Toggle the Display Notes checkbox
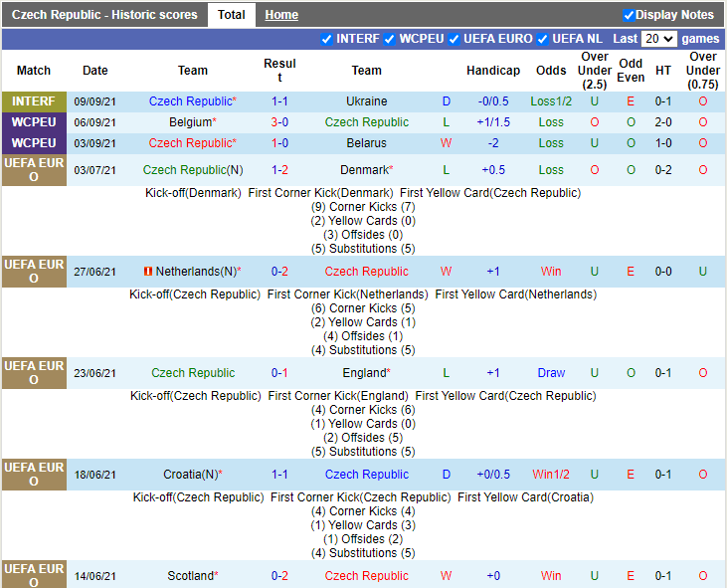 tap(629, 15)
